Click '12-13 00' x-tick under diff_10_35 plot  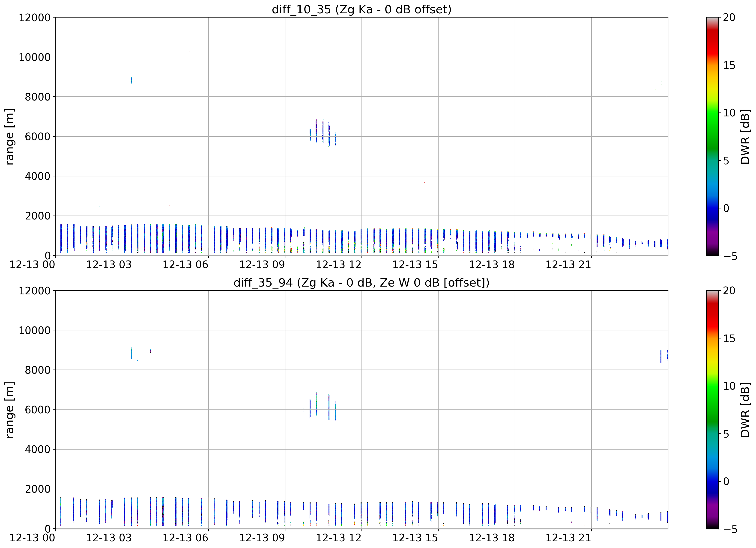click(32, 265)
